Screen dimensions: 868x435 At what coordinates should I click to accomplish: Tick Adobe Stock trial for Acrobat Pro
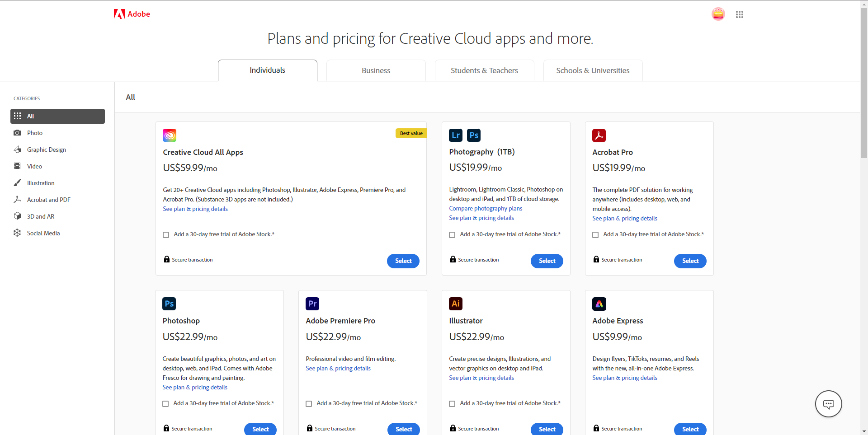[x=595, y=235]
